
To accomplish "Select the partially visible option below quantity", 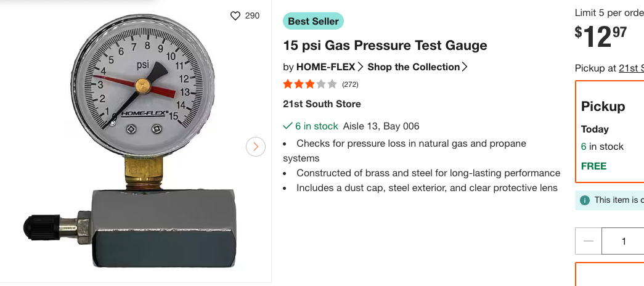I will (x=609, y=274).
